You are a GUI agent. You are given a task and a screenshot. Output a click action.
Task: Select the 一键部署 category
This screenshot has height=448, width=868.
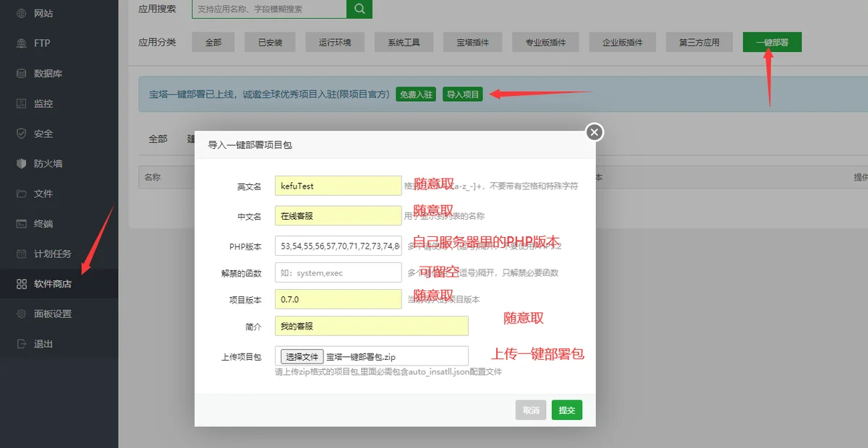pos(772,42)
